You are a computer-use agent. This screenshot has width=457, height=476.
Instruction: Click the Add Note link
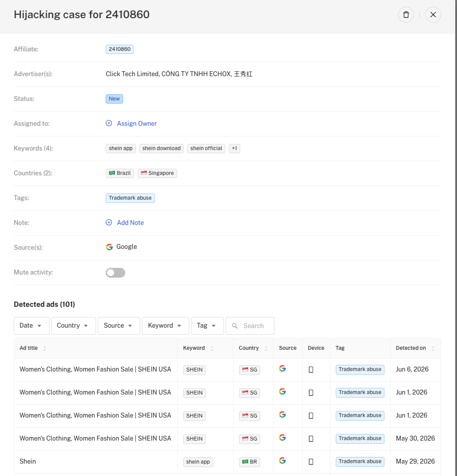[131, 223]
